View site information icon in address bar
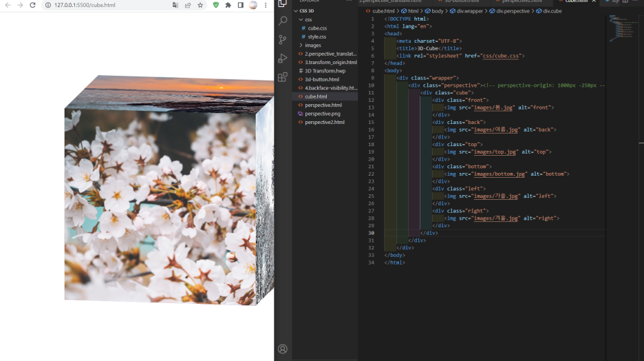Image resolution: width=644 pixels, height=361 pixels. [x=47, y=5]
